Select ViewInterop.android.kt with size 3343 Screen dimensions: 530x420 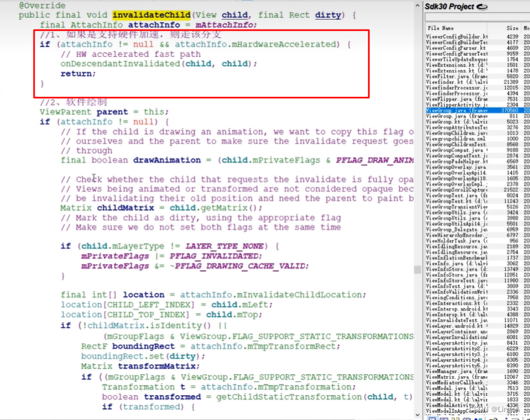478,309
